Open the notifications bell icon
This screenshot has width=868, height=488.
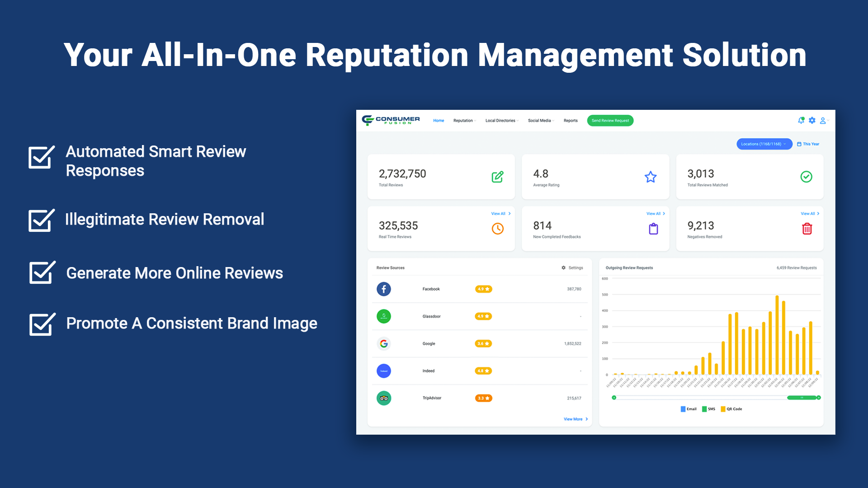(x=801, y=120)
